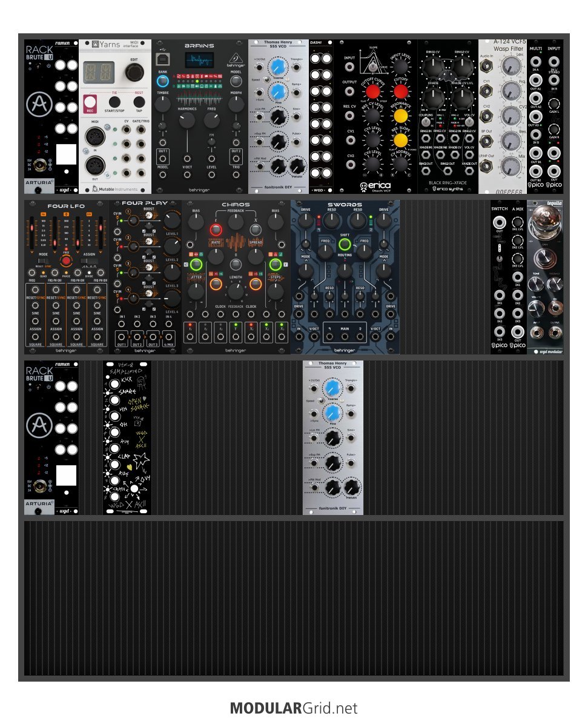Push the green SHIFT button on Swords

345,244
